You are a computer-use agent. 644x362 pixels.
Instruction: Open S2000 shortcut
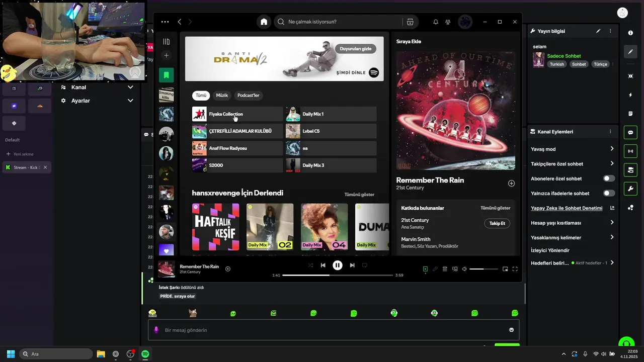[x=237, y=165]
